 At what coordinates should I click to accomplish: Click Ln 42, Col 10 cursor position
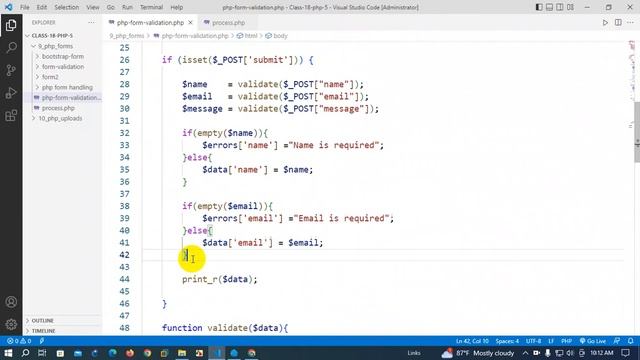(x=472, y=341)
